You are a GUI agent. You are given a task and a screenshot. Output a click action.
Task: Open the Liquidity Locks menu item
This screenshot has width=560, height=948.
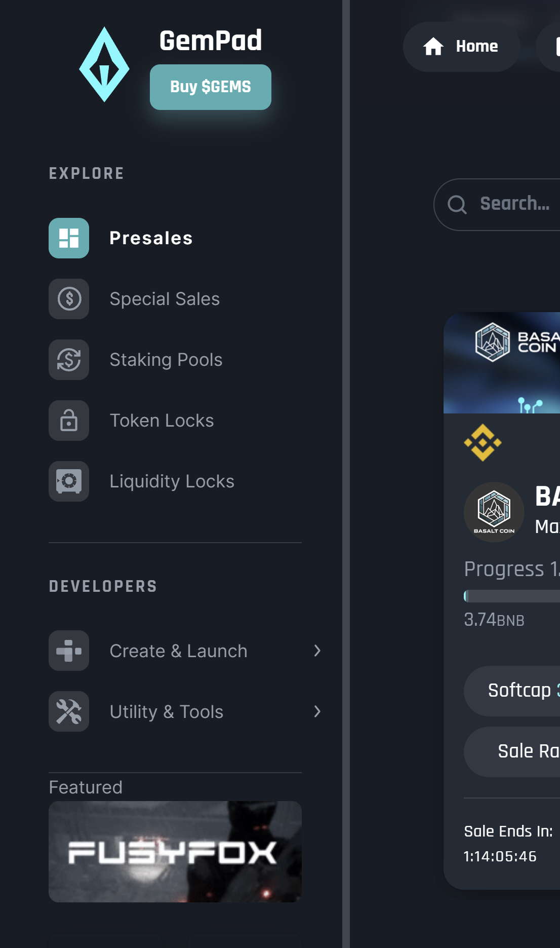tap(172, 481)
